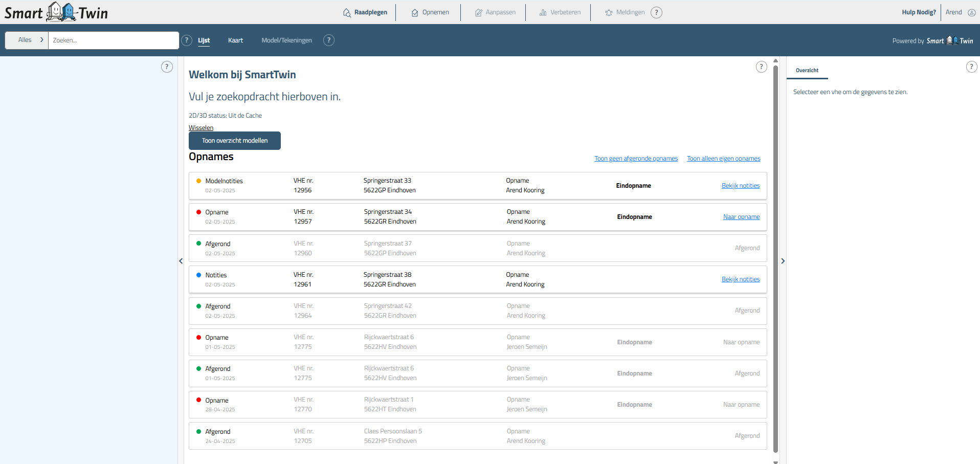Collapse the left panel with arrow

181,261
